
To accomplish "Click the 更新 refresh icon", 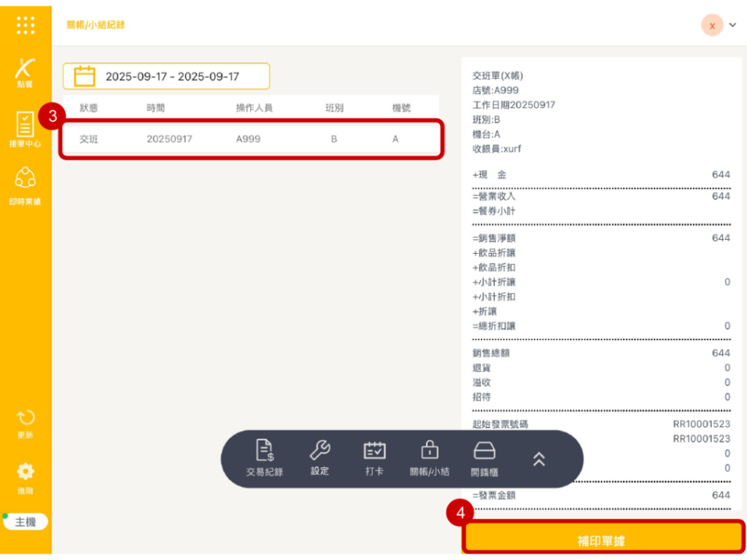I will click(26, 423).
